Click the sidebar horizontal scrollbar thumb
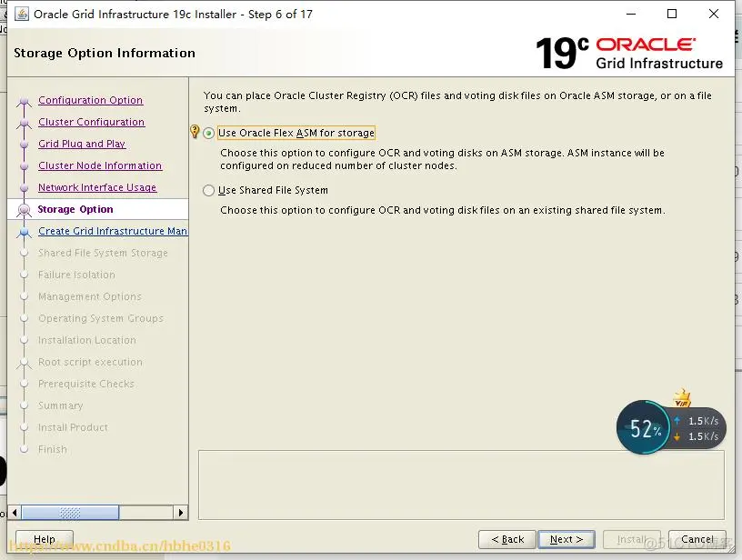742x560 pixels. (x=70, y=512)
